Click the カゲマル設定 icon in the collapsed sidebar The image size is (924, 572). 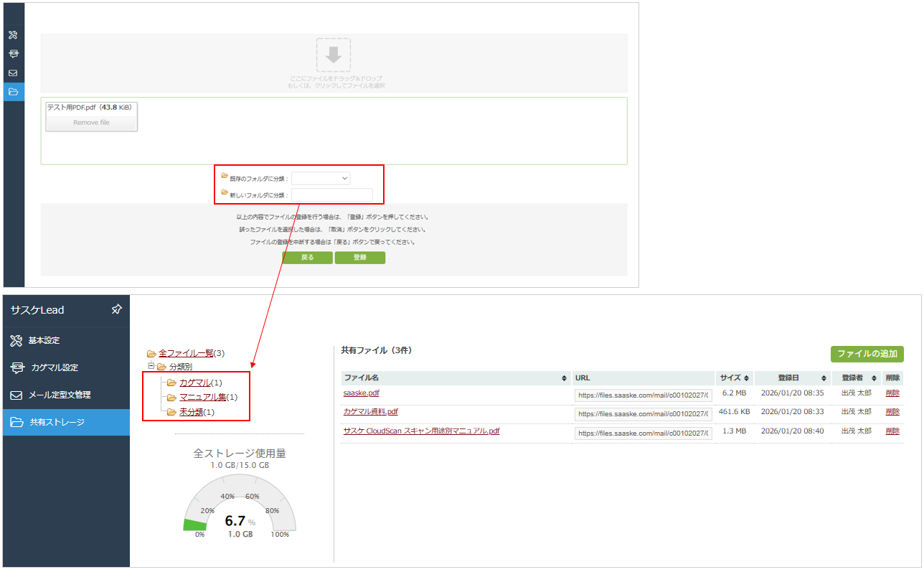click(x=13, y=54)
